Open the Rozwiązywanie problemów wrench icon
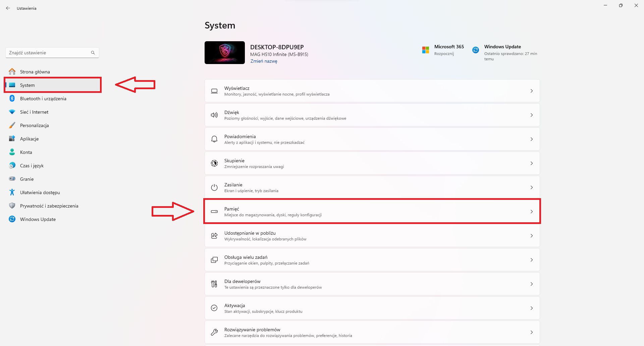 pos(214,332)
